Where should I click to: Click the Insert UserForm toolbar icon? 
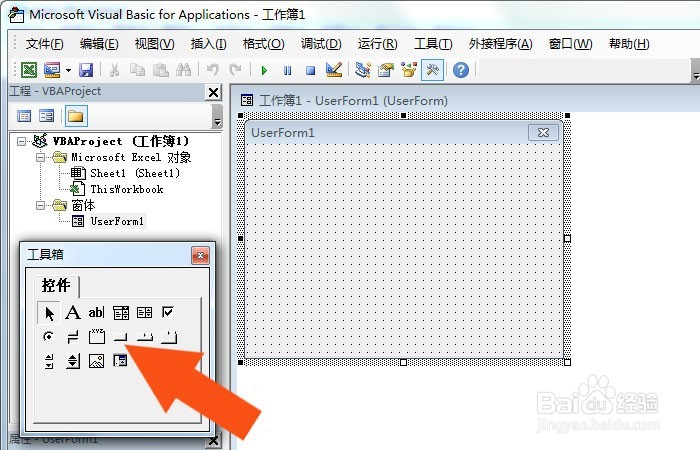tap(52, 70)
